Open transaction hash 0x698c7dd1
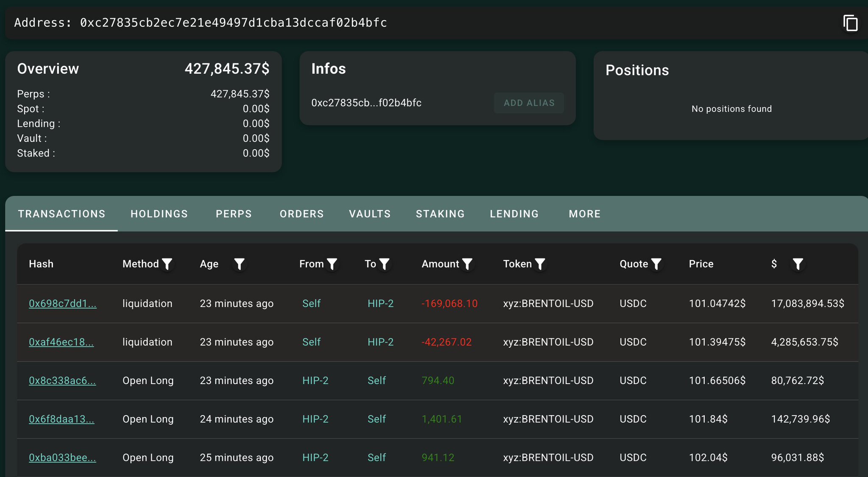 [x=63, y=304]
